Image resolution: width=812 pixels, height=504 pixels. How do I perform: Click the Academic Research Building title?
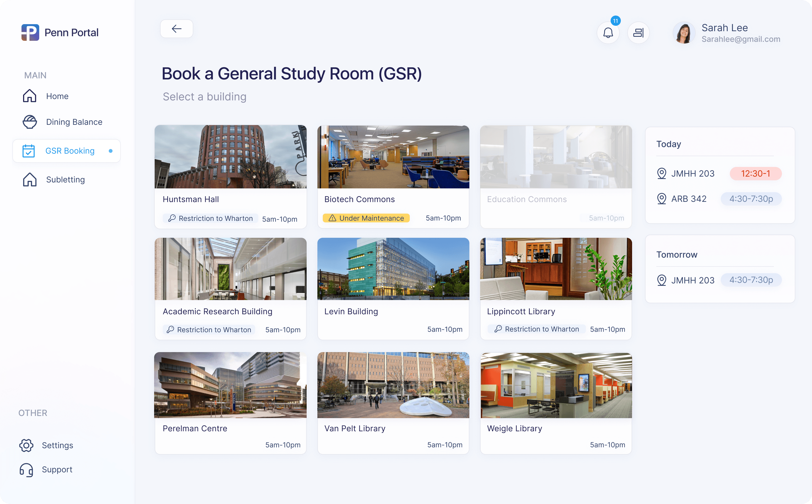(218, 311)
